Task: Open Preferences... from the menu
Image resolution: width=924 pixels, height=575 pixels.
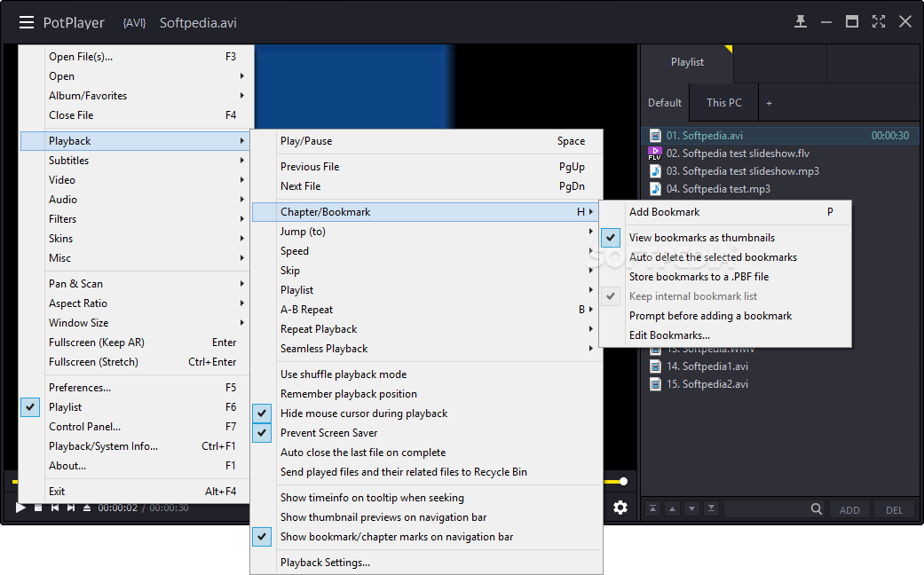Action: pos(135,388)
